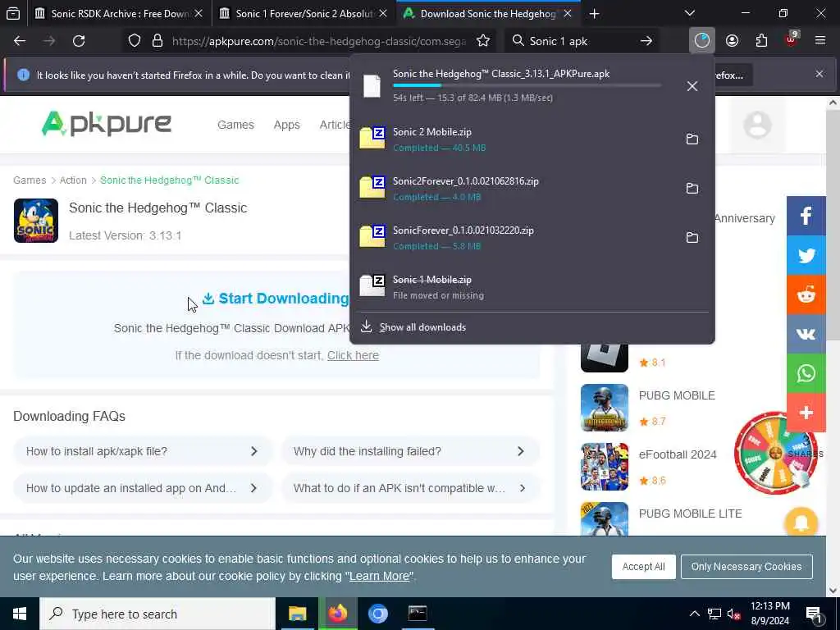Click the Firefox account icon
The image size is (840, 630).
(732, 41)
